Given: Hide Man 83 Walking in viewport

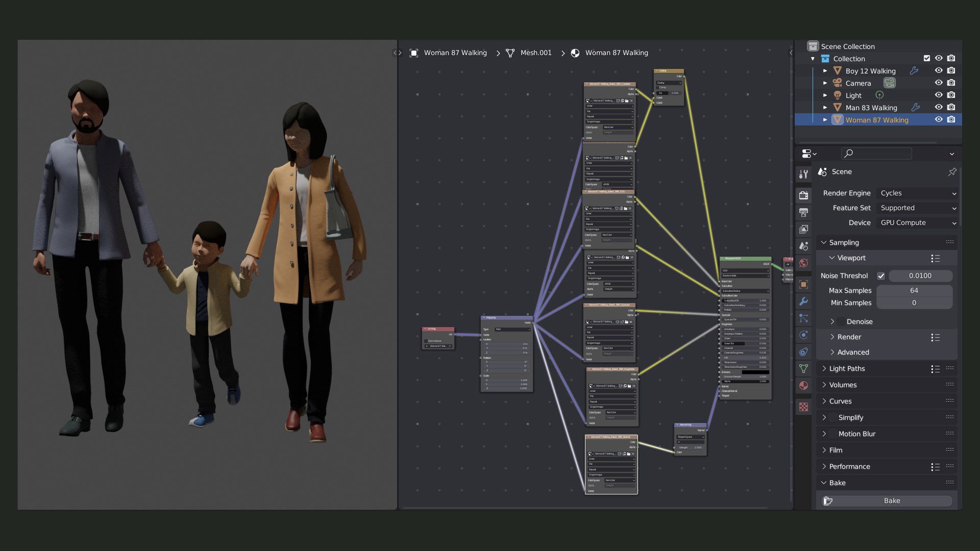Looking at the screenshot, I should [x=939, y=108].
